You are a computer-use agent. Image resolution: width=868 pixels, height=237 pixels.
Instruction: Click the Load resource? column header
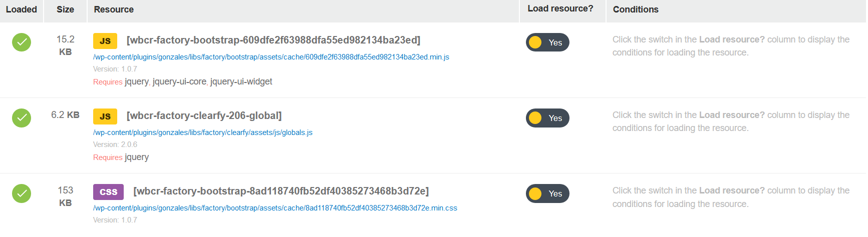tap(560, 8)
